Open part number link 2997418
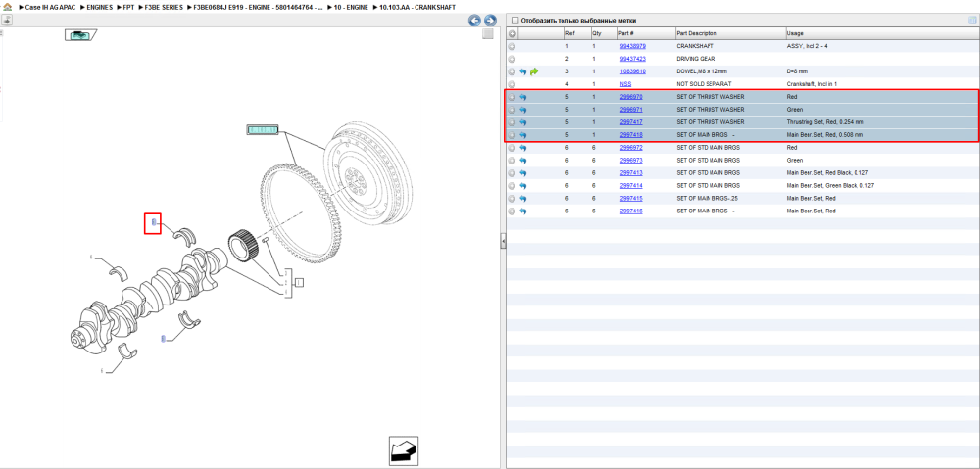Image resolution: width=980 pixels, height=469 pixels. (630, 135)
